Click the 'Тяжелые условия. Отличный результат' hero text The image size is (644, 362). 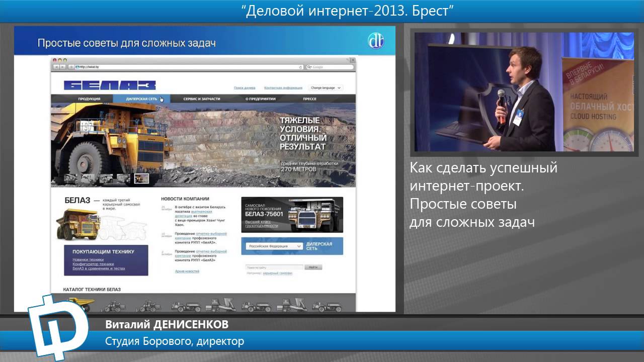pyautogui.click(x=303, y=133)
